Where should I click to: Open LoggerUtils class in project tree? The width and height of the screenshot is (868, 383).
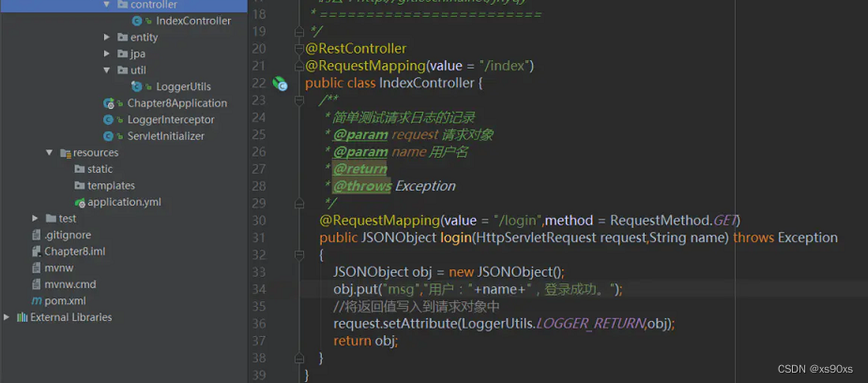pos(183,87)
